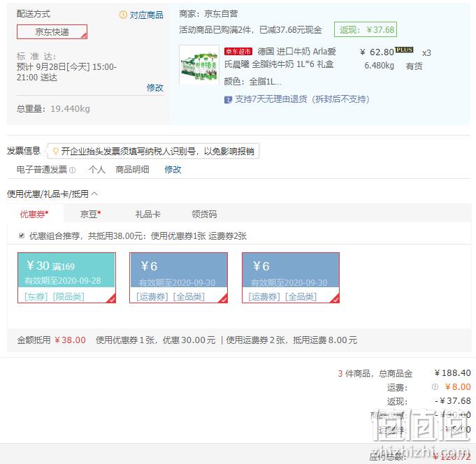Click the 电子普通发票 info icon
This screenshot has width=476, height=464.
(72, 170)
